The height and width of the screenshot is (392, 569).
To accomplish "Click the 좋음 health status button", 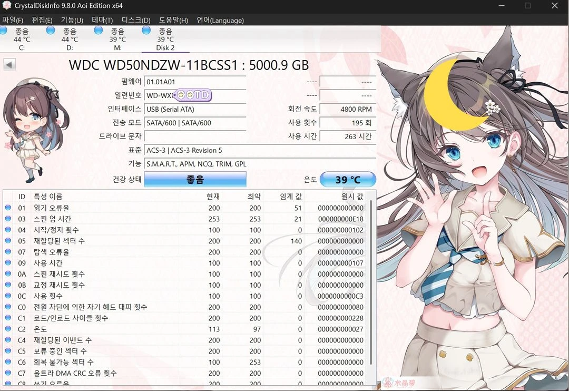I will 195,179.
